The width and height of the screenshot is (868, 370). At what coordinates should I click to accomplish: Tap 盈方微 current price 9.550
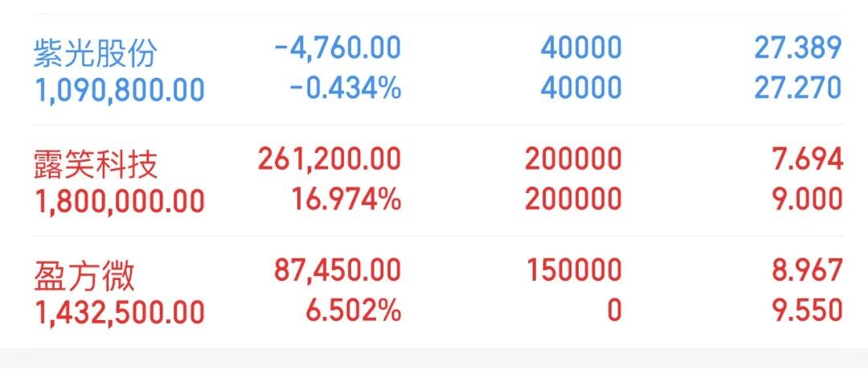point(807,311)
